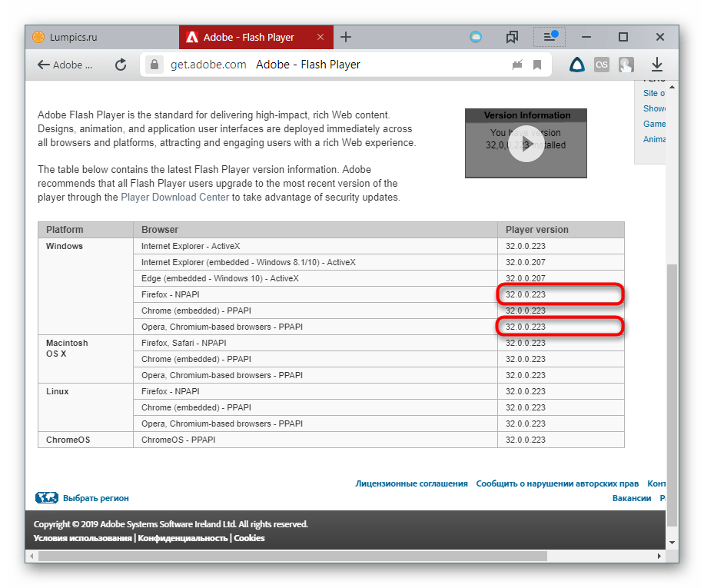Select Firefox - NPAPI in Windows section
The image size is (704, 588).
coord(316,295)
